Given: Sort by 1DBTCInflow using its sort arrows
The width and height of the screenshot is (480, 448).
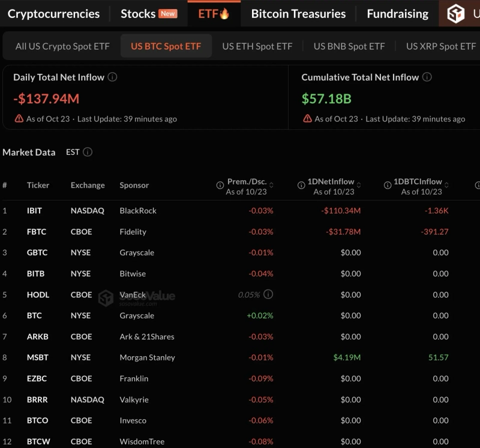Looking at the screenshot, I should 446,185.
